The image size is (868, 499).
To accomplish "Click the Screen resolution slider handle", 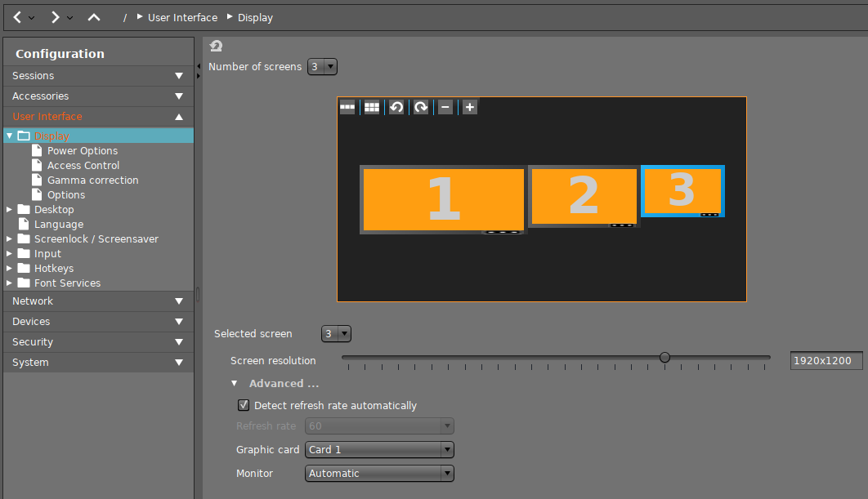I will 664,357.
